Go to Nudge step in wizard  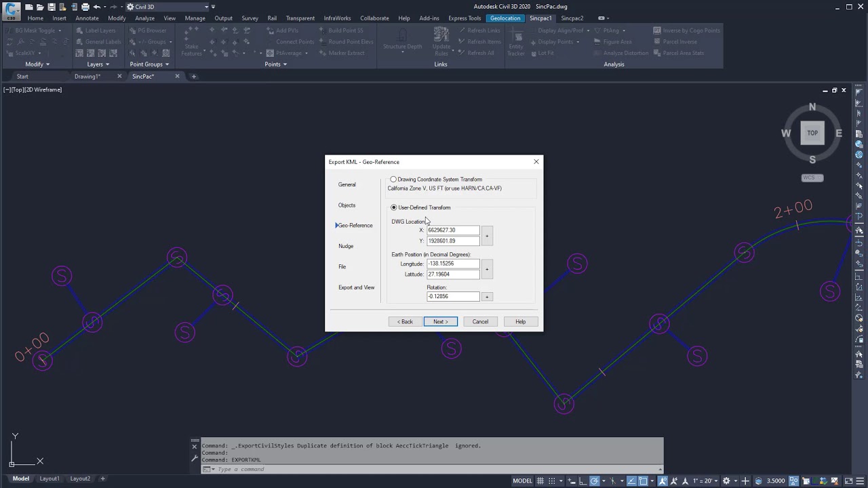tap(346, 246)
